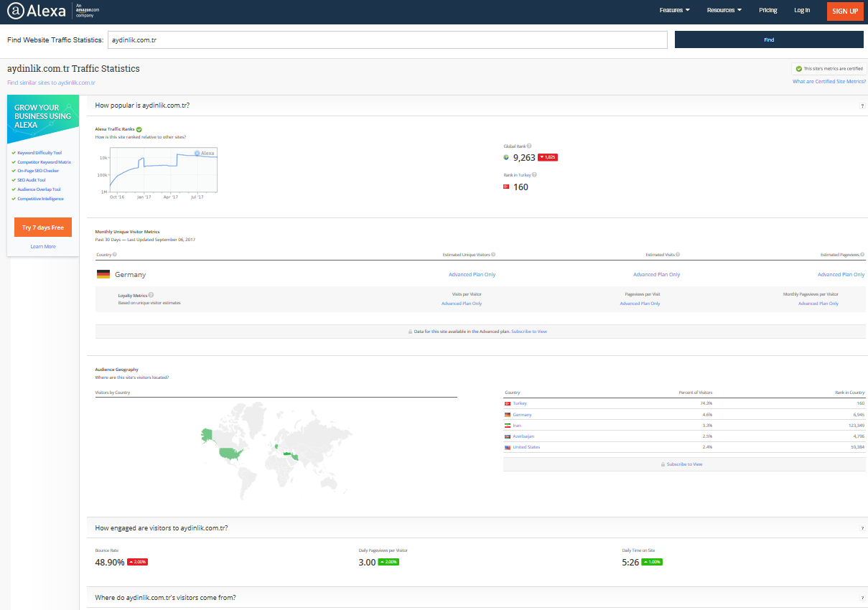Expand Where do aydinlik.com.tr's visitors come from section
Viewport: 868px width, 610px height.
pos(477,597)
